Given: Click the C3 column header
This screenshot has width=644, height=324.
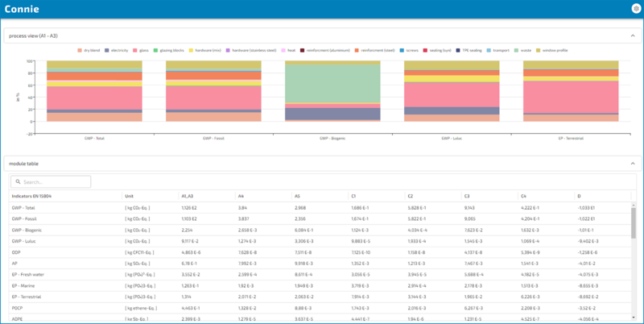Looking at the screenshot, I should pos(467,195).
